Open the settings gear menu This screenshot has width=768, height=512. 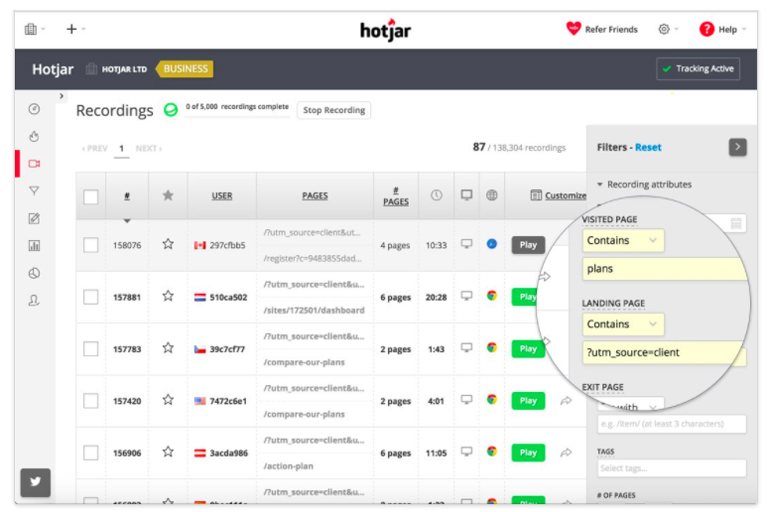tap(664, 29)
